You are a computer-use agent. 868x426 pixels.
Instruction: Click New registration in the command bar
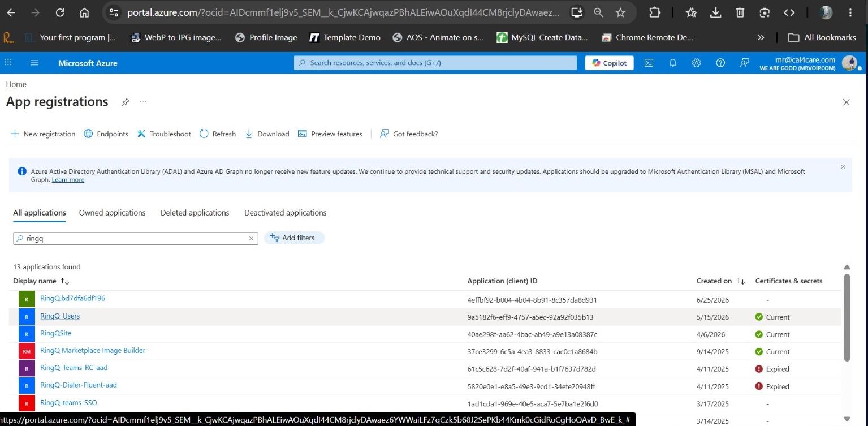(43, 134)
